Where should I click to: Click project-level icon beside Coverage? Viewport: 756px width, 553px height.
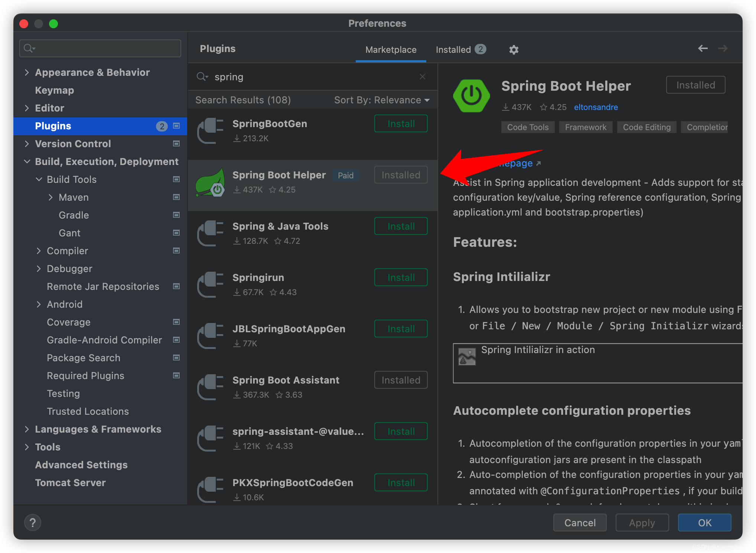tap(176, 322)
